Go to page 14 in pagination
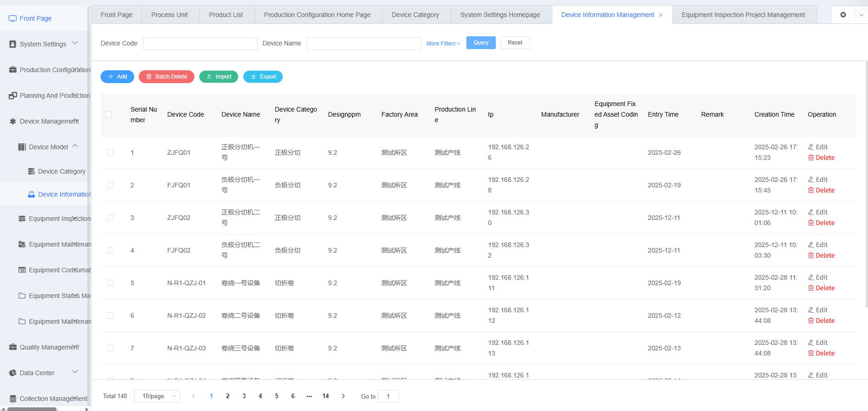 (x=326, y=396)
